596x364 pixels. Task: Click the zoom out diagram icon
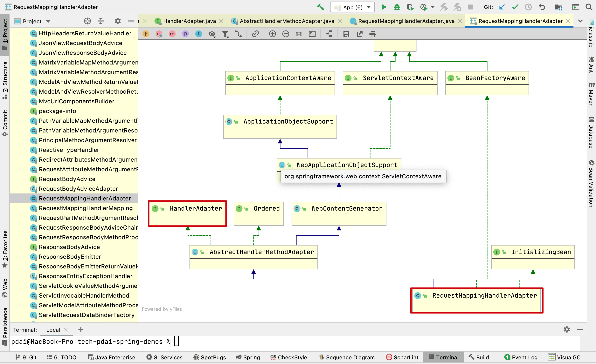pyautogui.click(x=286, y=34)
